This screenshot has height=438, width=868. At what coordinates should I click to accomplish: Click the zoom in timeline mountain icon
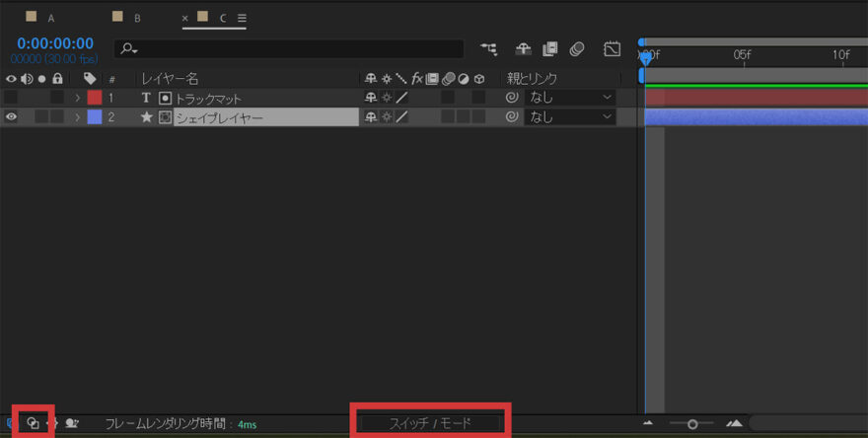[x=734, y=423]
